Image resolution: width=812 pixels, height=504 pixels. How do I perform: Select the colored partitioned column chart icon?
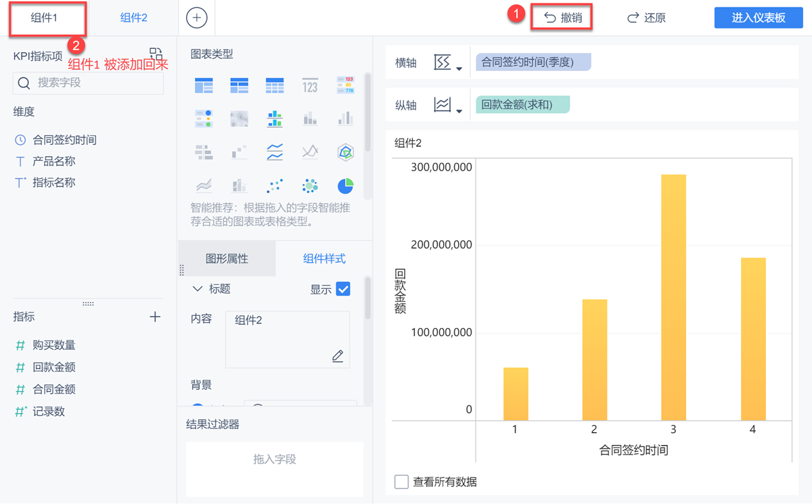point(275,119)
